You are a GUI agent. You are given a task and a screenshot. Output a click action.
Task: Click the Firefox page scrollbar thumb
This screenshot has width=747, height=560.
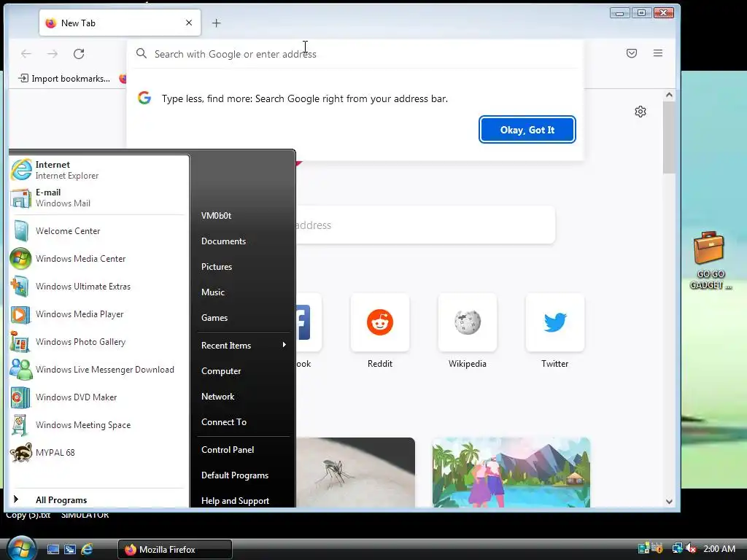tap(669, 137)
